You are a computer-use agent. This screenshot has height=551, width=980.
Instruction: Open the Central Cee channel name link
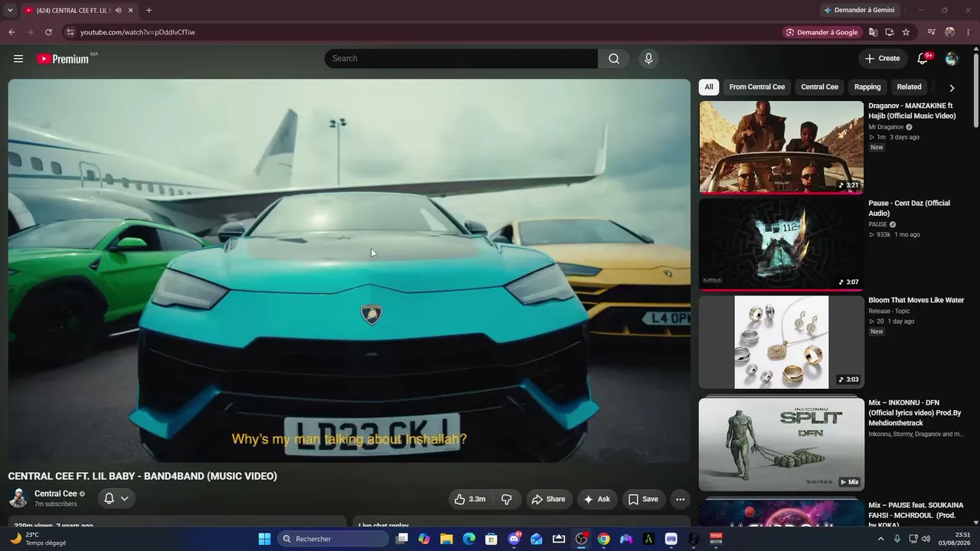[56, 494]
